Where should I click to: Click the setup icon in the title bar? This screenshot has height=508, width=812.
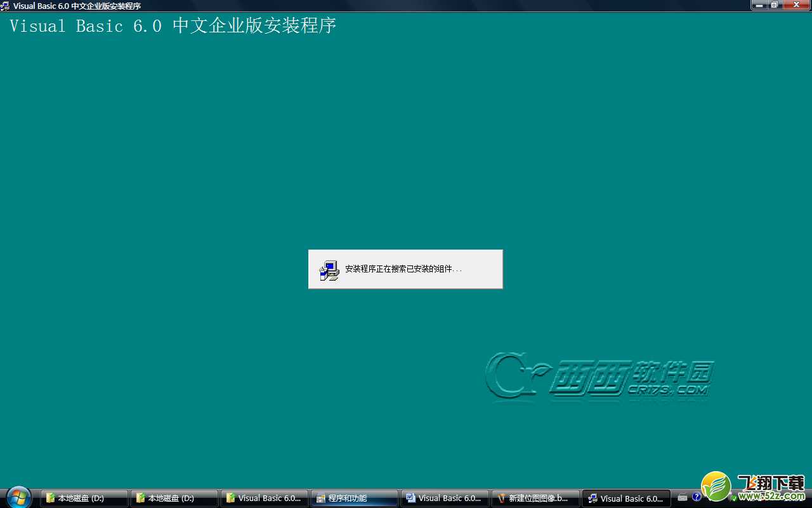[6, 5]
